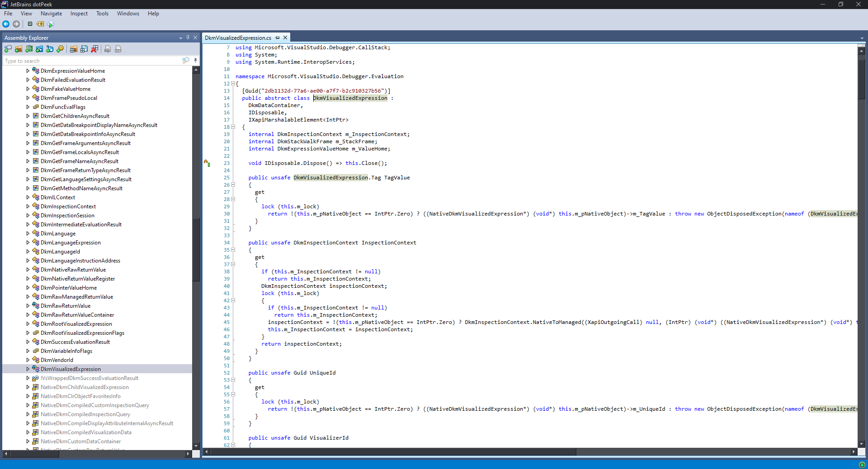The image size is (868, 469).
Task: Select DkmSuccessEvaluationResult in the tree
Action: click(x=75, y=342)
